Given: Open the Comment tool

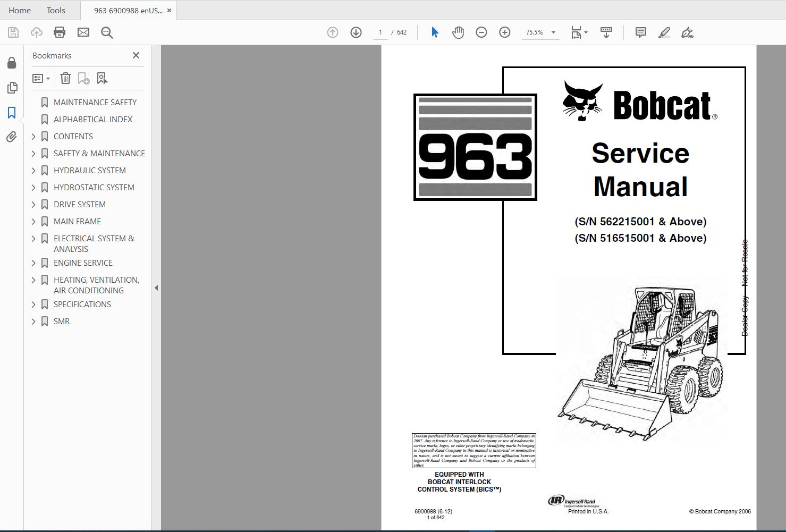Looking at the screenshot, I should coord(640,32).
